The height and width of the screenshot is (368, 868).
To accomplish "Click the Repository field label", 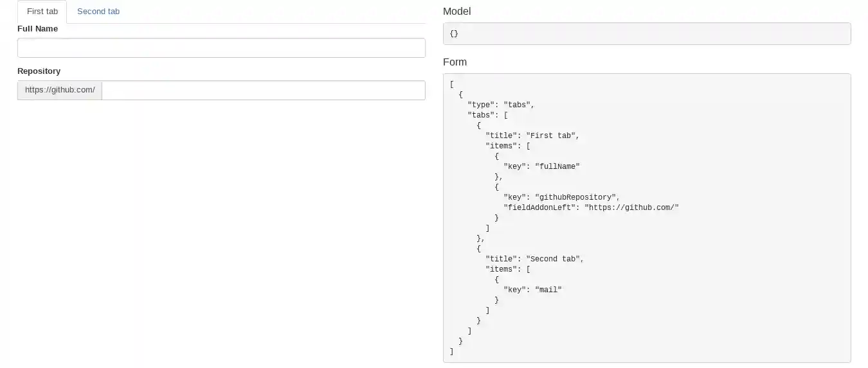I will (39, 71).
